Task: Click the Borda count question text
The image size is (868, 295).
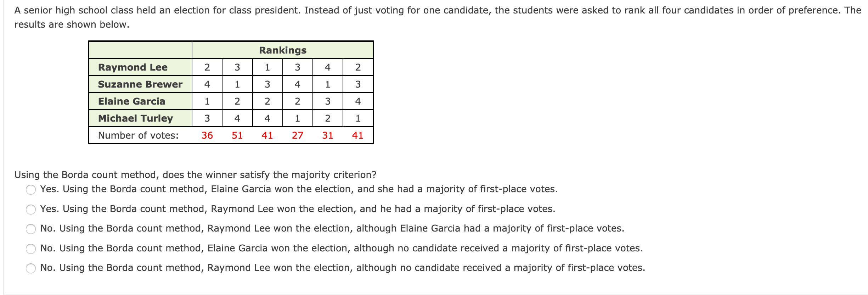Action: (x=196, y=175)
